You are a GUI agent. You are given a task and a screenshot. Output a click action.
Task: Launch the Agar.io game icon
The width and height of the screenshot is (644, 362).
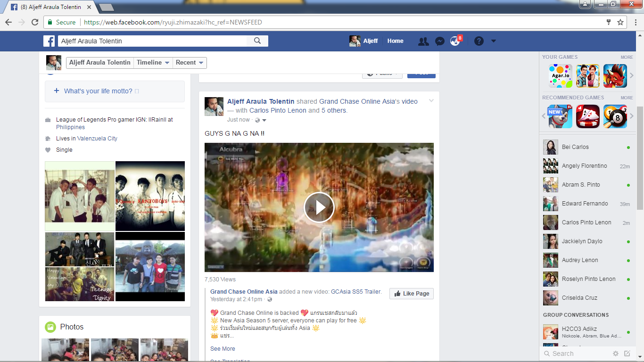tap(561, 76)
